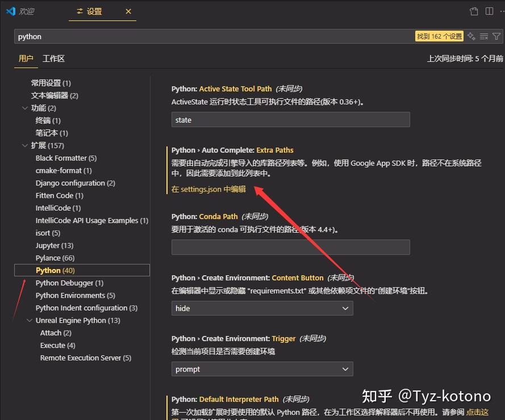
Task: Select Jupyter in the settings tree
Action: pos(54,245)
